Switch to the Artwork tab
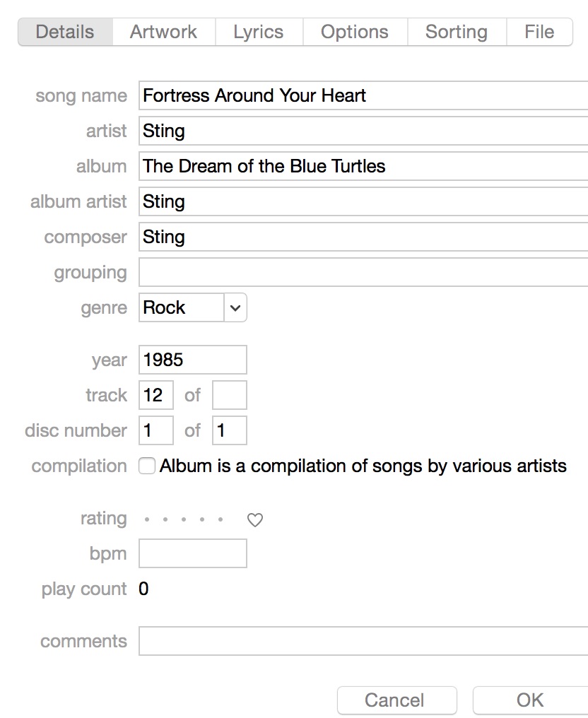The image size is (588, 718). (x=163, y=32)
